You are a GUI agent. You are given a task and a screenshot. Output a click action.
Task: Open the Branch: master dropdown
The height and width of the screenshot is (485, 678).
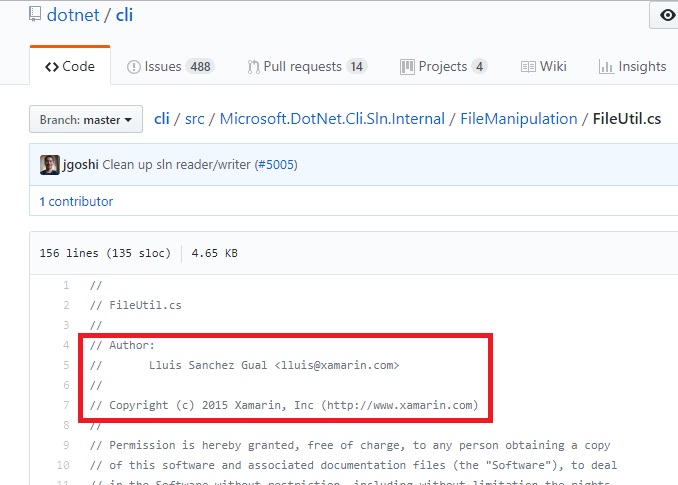(85, 120)
